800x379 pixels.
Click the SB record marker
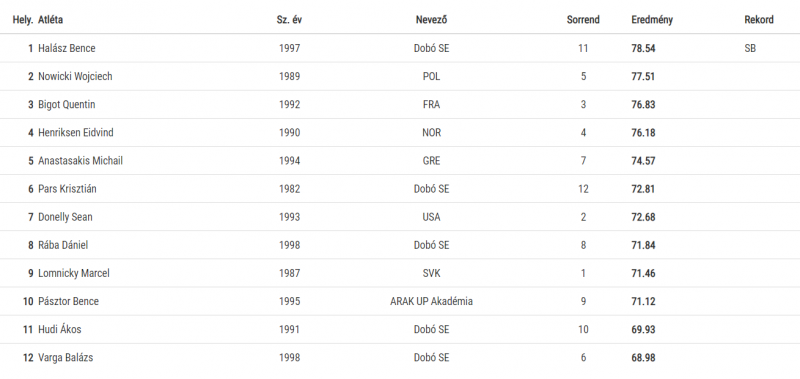coord(750,48)
